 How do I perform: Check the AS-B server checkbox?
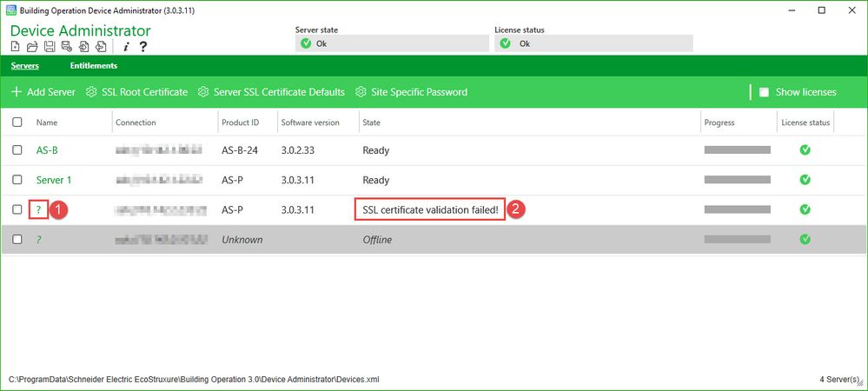(17, 149)
